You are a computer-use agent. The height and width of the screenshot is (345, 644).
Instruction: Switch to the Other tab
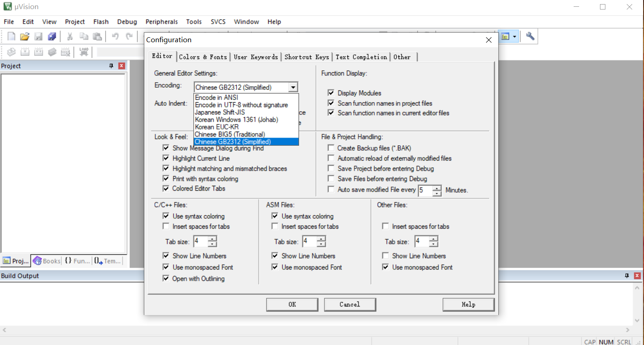click(402, 57)
